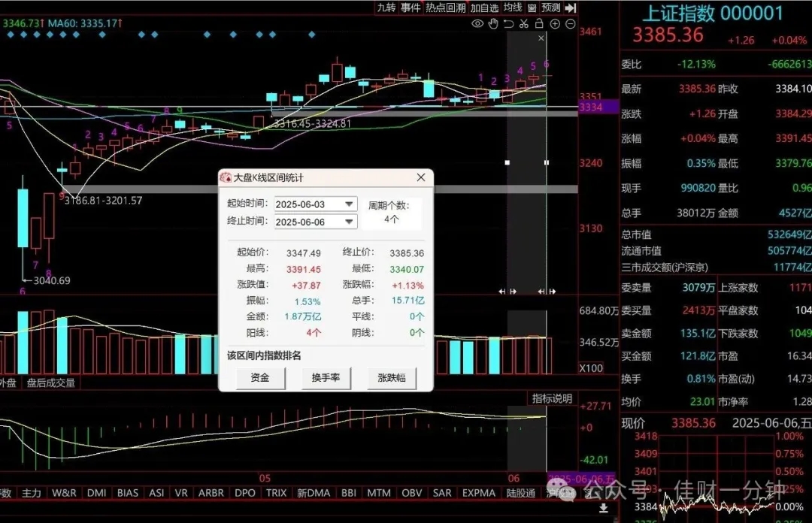Screen dimensions: 812x523
Task: Open the 起始时间 date dropdown arrow
Action: [x=350, y=204]
